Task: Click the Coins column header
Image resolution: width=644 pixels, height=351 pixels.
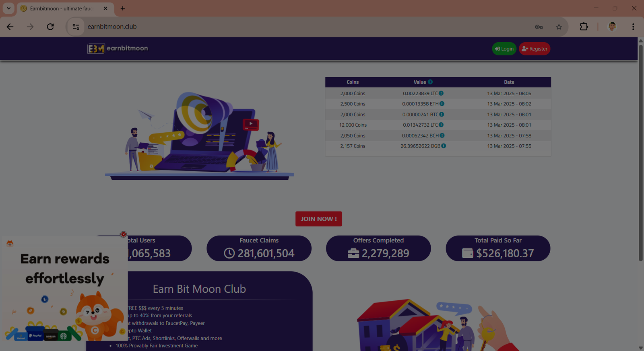Action: (353, 82)
